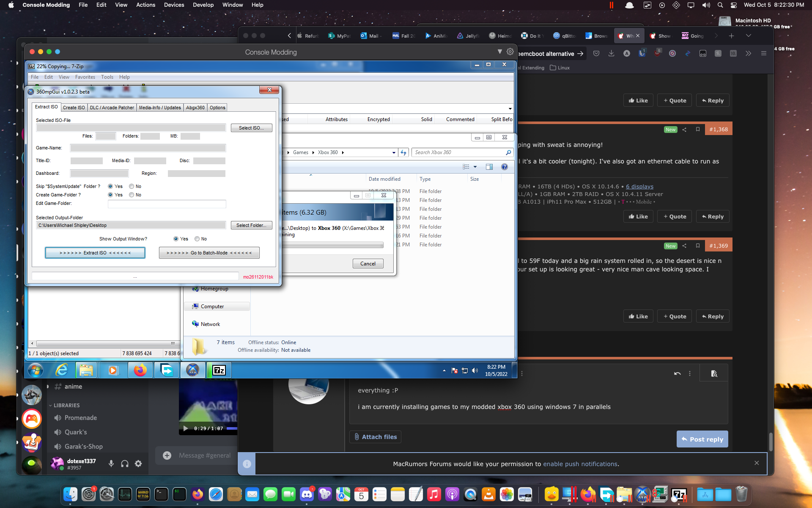Click 7-Zip horizontal scrollbar
The image size is (812, 508).
(104, 343)
